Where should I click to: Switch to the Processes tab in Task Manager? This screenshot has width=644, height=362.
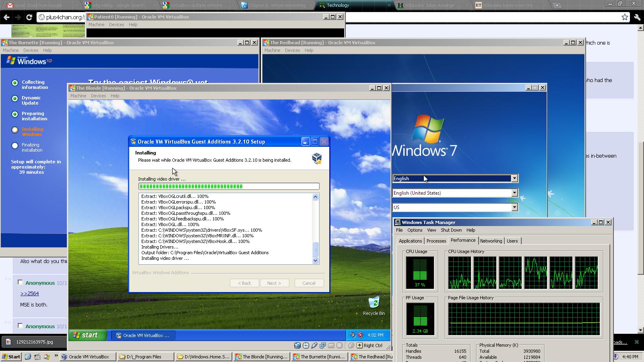tap(436, 241)
